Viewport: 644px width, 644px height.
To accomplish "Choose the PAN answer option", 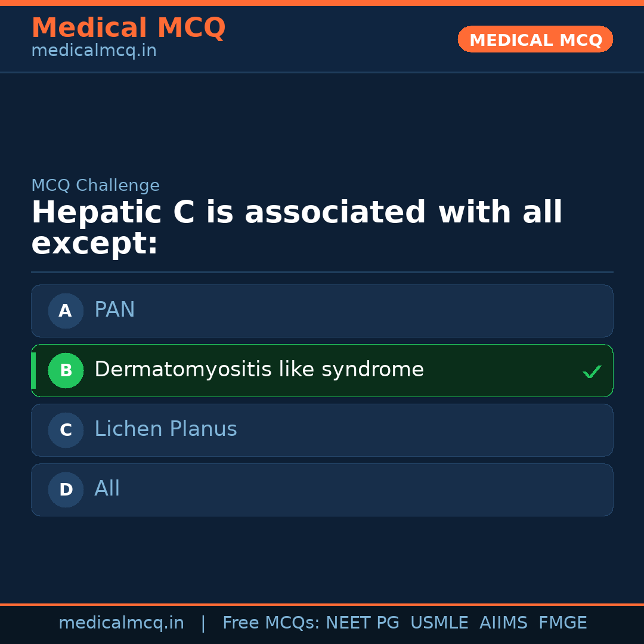I will 114,310.
